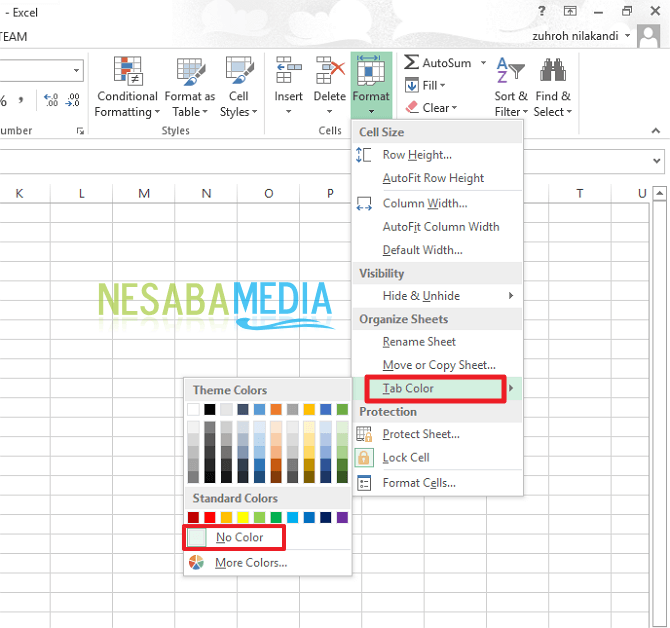The image size is (670, 628).
Task: Click the More Colors color wheel icon
Action: tap(197, 563)
